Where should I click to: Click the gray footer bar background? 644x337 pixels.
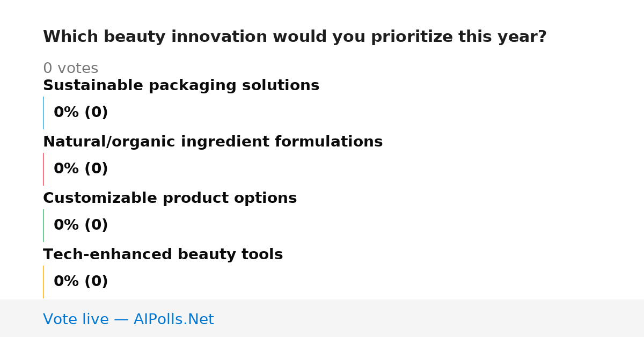point(429,318)
